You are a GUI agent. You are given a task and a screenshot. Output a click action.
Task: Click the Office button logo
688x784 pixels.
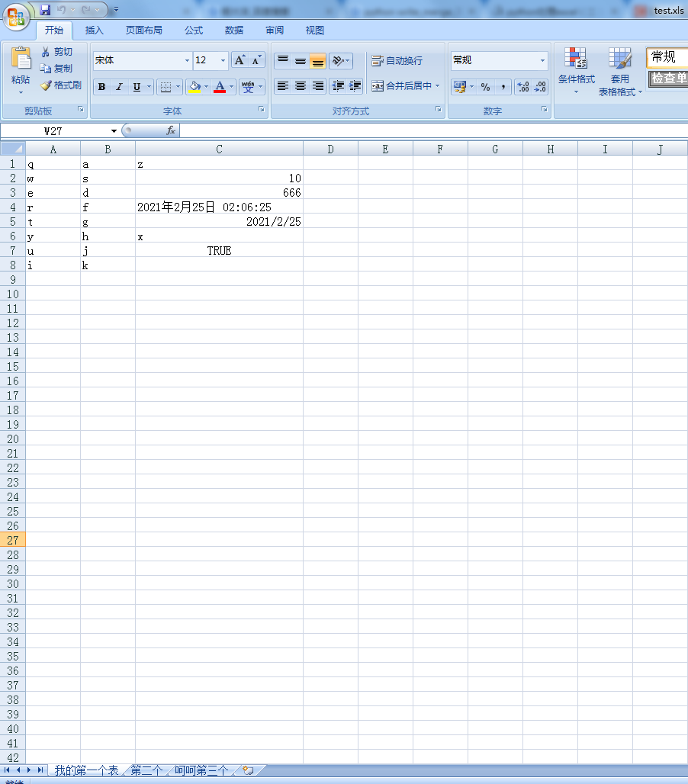(15, 17)
